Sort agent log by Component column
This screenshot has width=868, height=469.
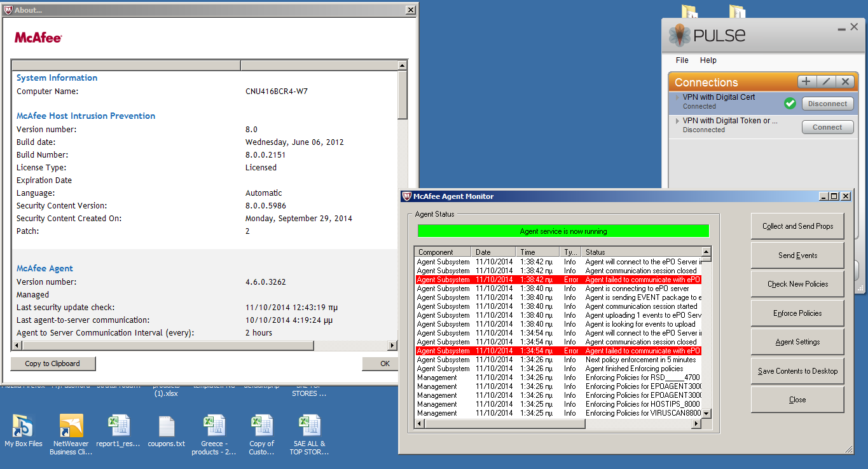(443, 252)
